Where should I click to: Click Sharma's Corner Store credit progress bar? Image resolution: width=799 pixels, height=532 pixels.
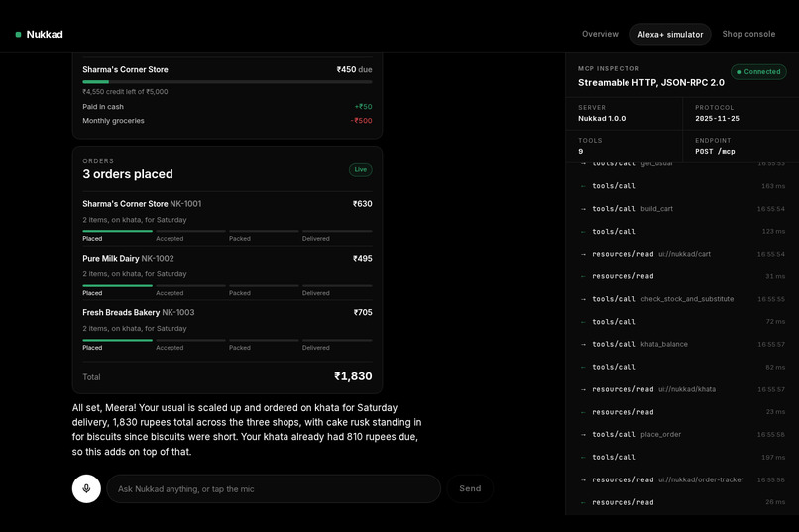click(x=227, y=82)
